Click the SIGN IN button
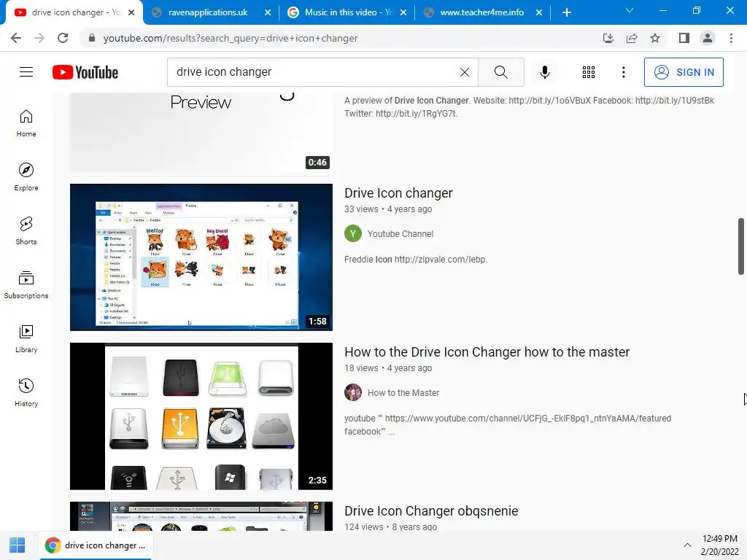This screenshot has width=747, height=560. [684, 72]
